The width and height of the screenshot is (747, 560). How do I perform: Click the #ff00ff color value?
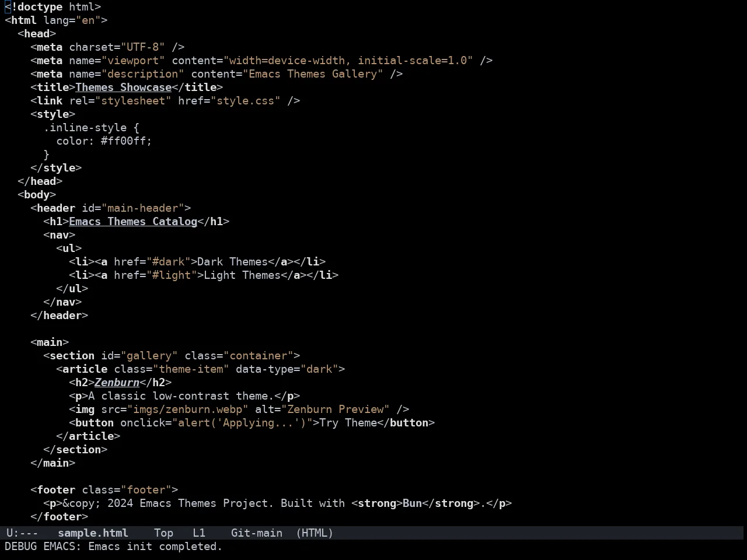(x=123, y=141)
